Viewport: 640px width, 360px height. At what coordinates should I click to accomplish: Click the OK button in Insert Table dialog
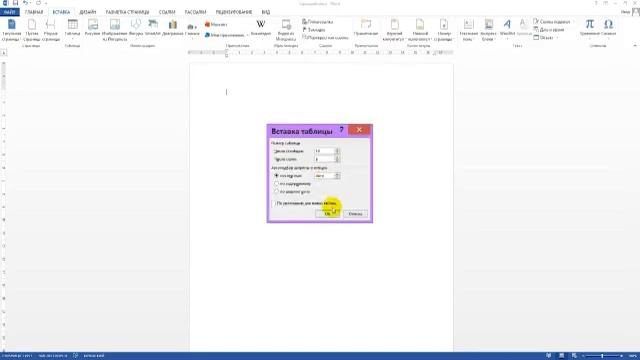[327, 213]
